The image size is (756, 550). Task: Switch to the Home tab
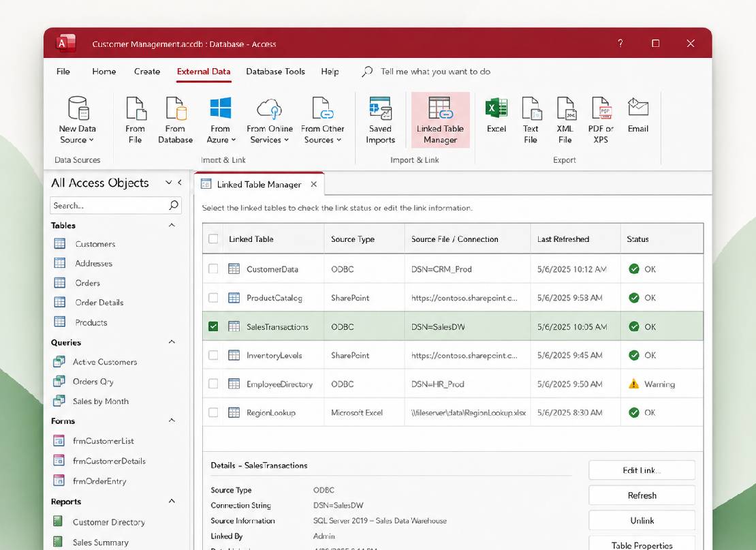pyautogui.click(x=104, y=72)
